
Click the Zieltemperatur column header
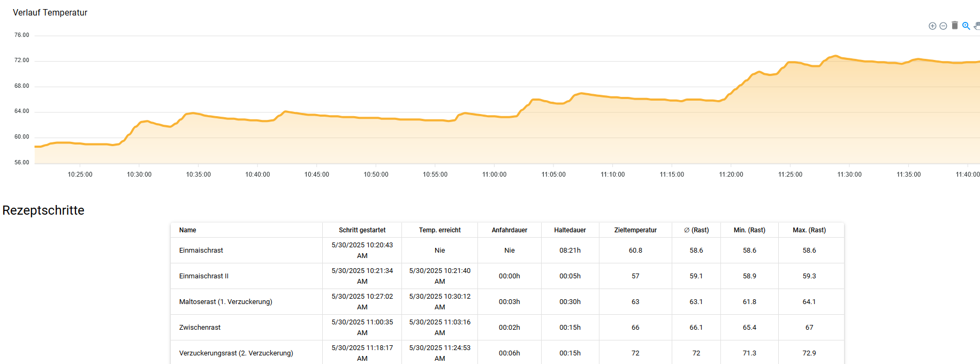(635, 230)
